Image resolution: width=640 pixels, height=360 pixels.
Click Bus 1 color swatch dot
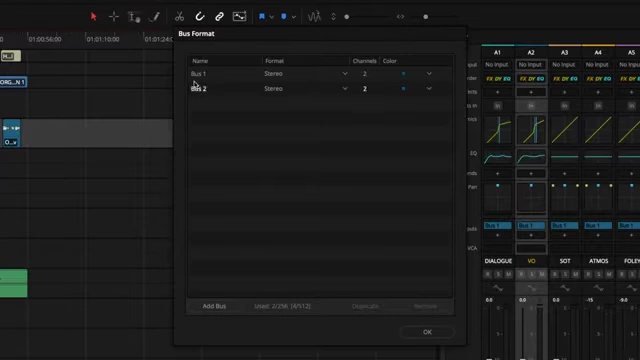pos(403,73)
